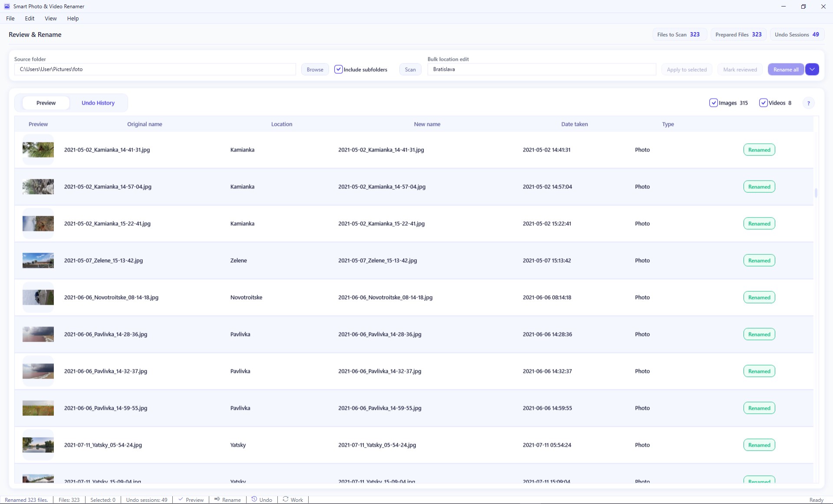Switch to the Undo History tab
The width and height of the screenshot is (833, 504).
coord(98,103)
